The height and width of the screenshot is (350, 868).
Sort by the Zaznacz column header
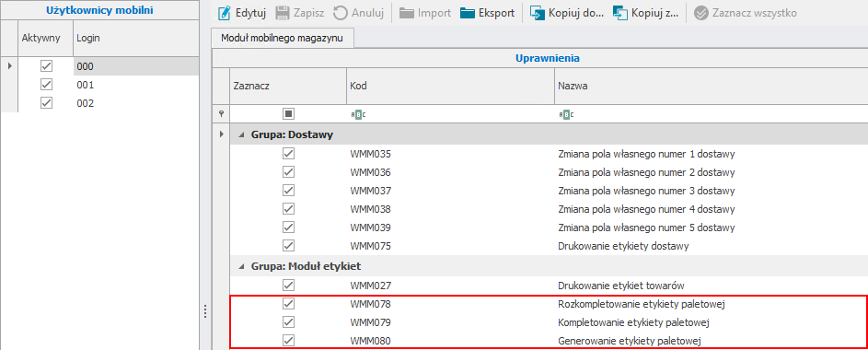click(288, 87)
